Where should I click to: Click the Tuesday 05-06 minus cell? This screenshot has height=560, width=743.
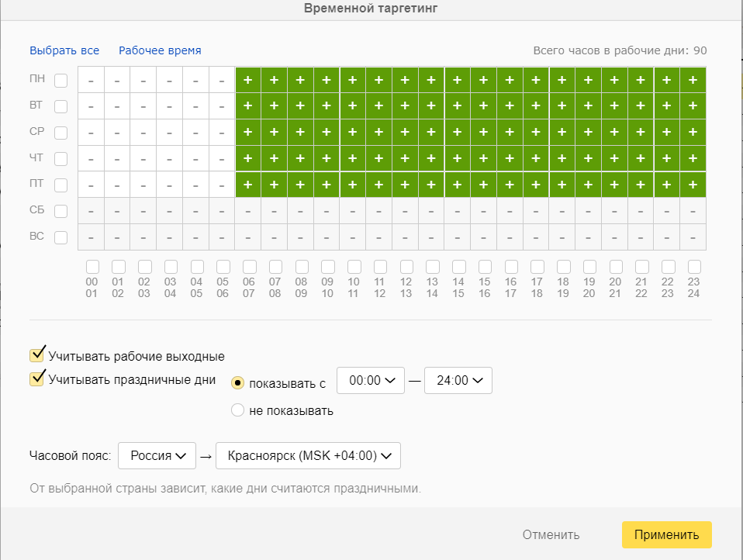click(222, 106)
